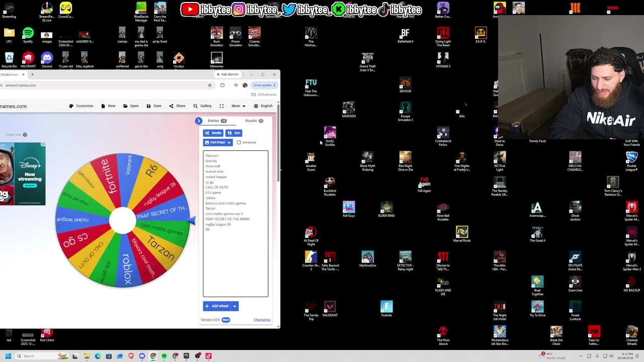Select the Battlefield 6 desktop icon

click(x=406, y=35)
